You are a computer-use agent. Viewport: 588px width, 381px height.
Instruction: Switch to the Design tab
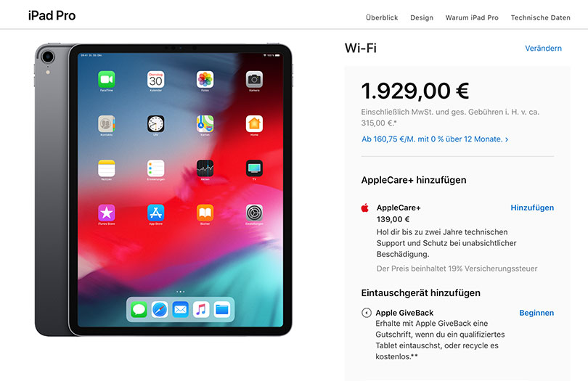[x=422, y=17]
